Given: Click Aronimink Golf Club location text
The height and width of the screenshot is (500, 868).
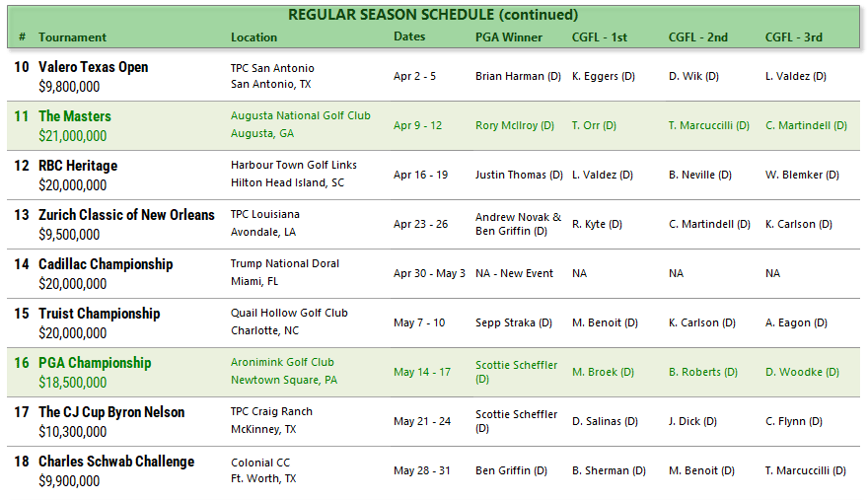Looking at the screenshot, I should tap(282, 362).
